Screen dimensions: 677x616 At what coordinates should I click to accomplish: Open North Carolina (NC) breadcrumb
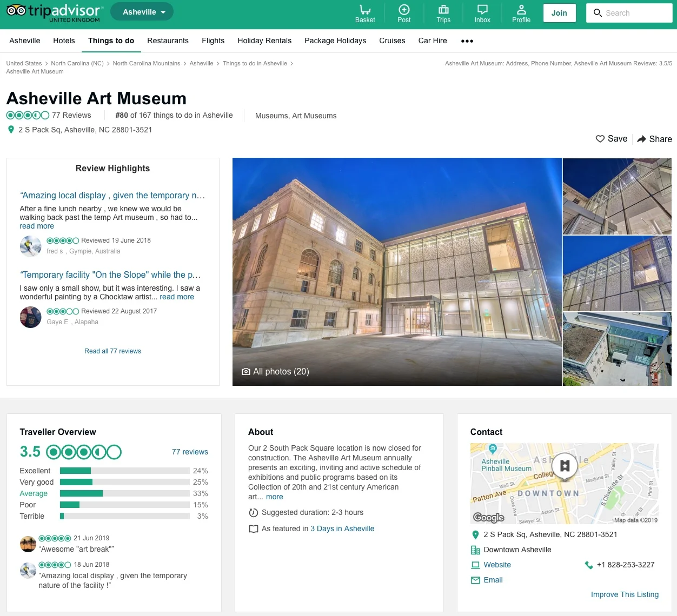(x=77, y=64)
